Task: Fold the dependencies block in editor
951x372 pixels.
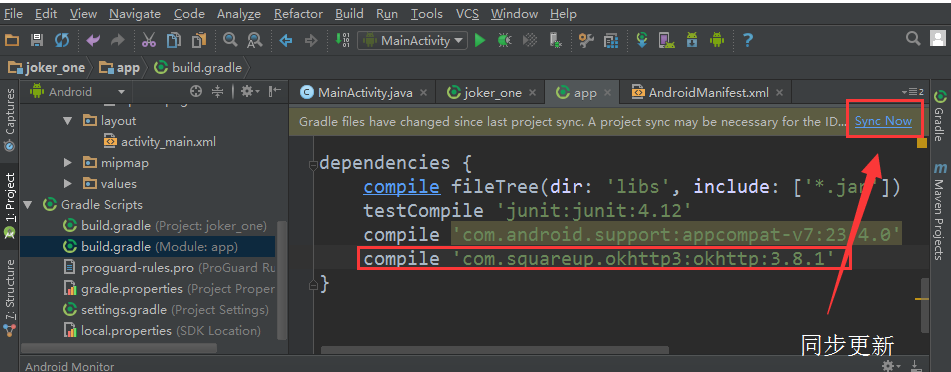Action: pyautogui.click(x=314, y=164)
